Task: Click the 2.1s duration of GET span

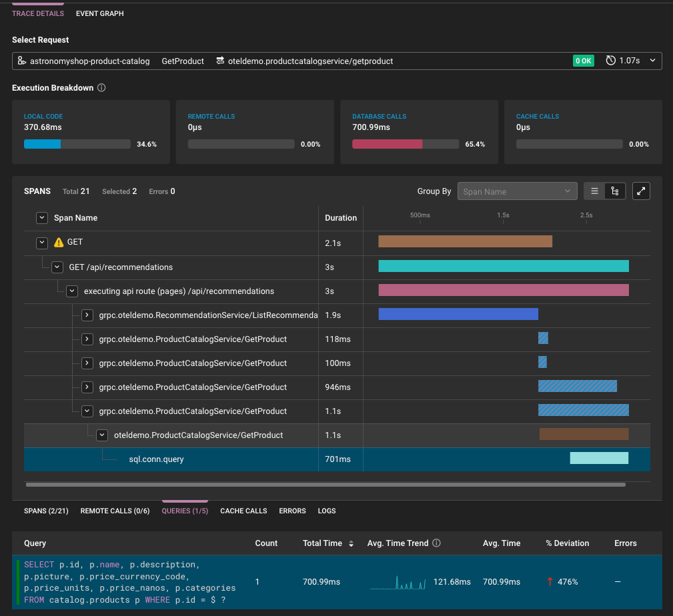Action: coord(333,243)
